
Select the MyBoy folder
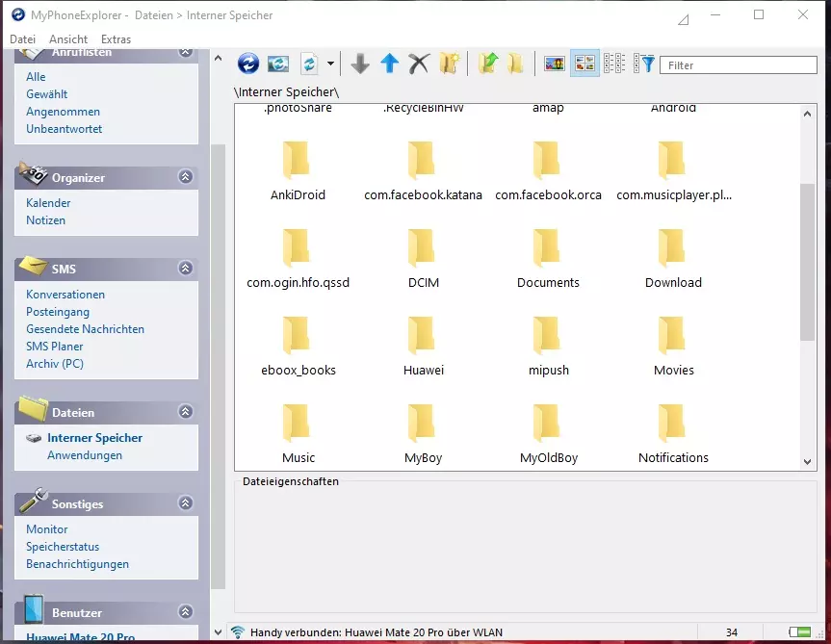pyautogui.click(x=424, y=434)
